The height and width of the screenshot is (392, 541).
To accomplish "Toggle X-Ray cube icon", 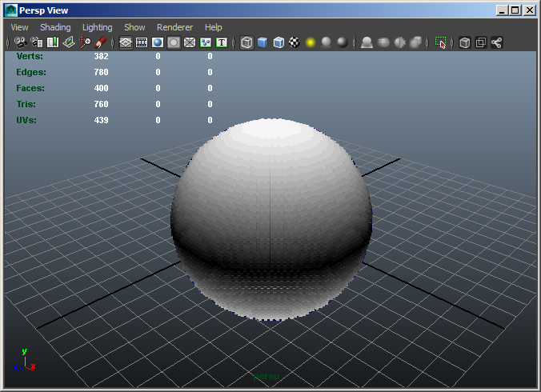I will click(x=465, y=42).
